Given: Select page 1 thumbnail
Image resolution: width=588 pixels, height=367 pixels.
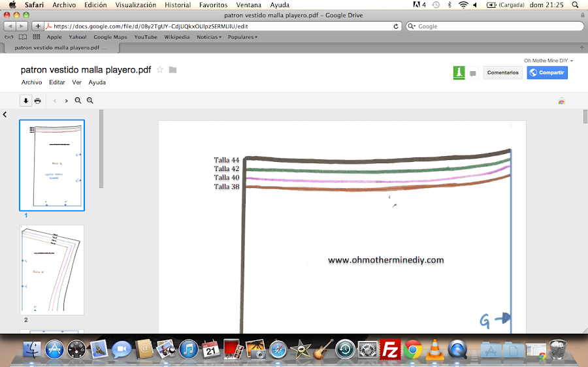Looking at the screenshot, I should click(x=52, y=165).
